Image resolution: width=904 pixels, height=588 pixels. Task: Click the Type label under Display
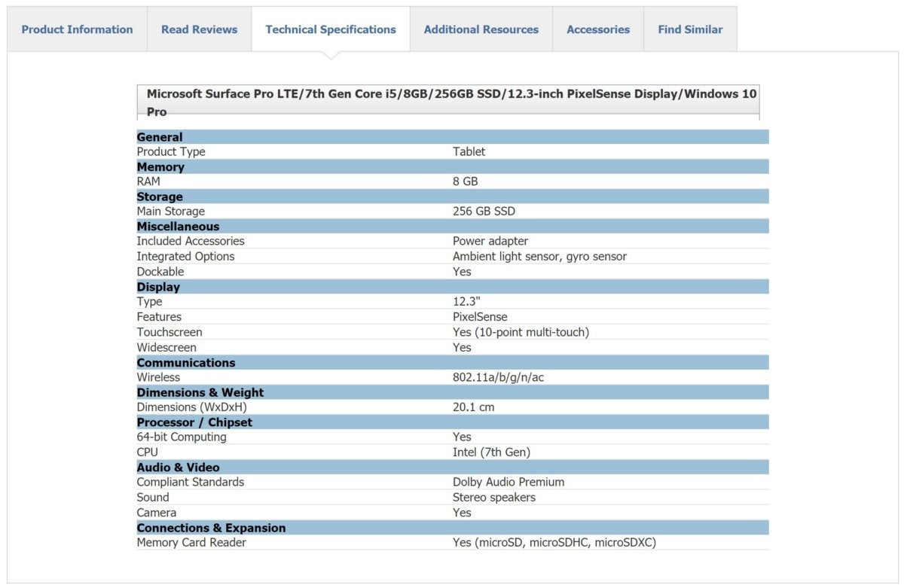click(x=149, y=302)
